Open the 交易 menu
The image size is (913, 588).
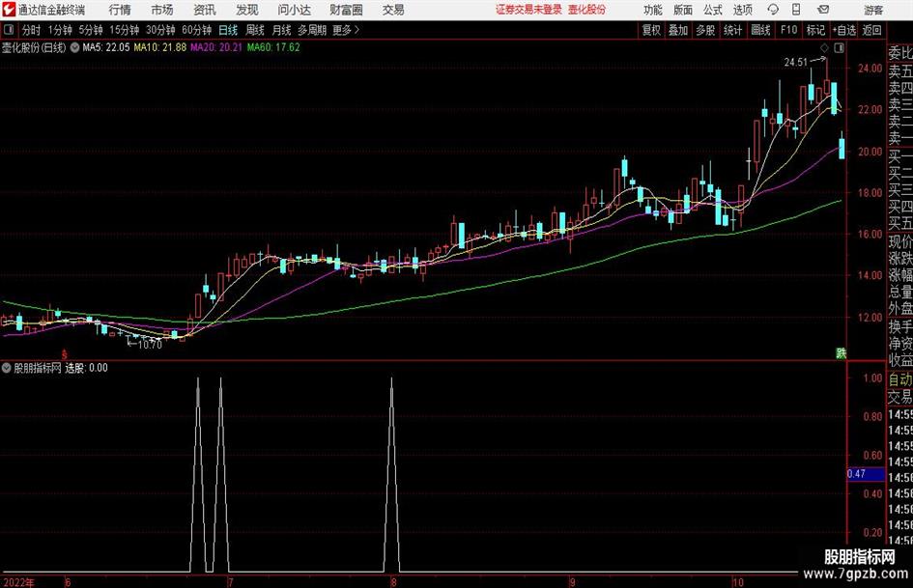tap(393, 10)
